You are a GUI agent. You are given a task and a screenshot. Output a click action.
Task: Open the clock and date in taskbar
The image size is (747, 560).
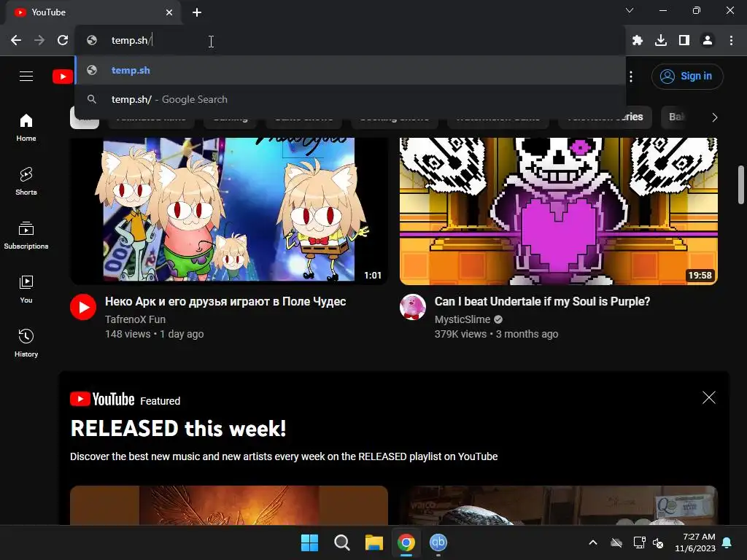[x=695, y=542]
